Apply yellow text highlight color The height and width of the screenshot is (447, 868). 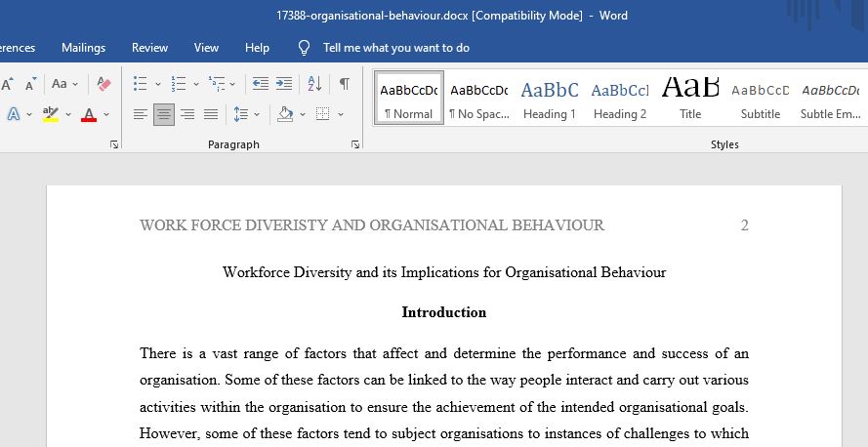(51, 114)
